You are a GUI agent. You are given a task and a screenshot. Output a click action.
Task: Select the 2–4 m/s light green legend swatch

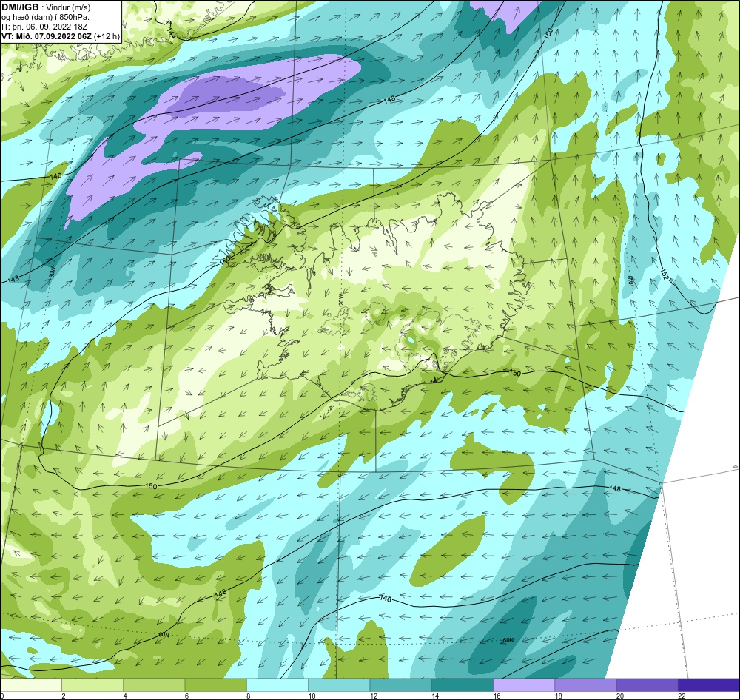point(92,685)
